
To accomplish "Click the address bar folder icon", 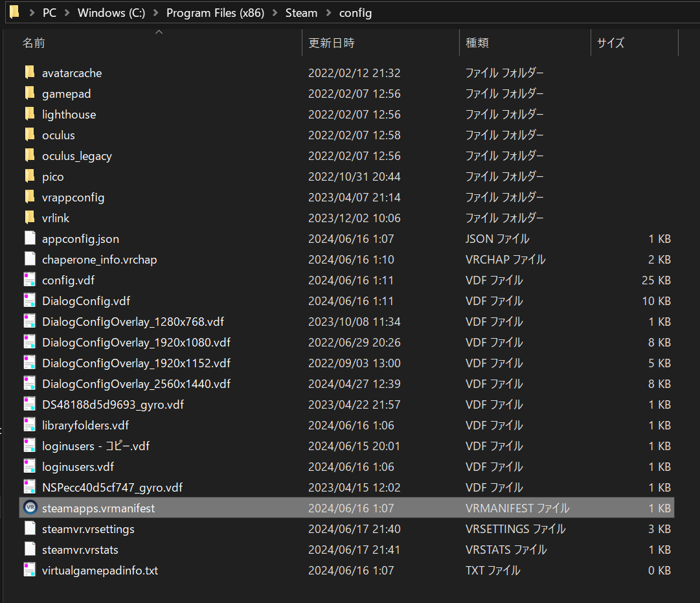I will [x=15, y=12].
